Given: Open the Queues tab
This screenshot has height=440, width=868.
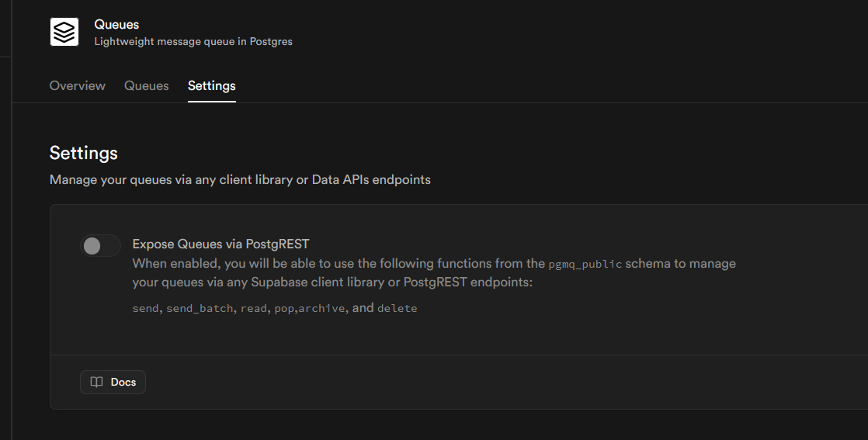Looking at the screenshot, I should click(x=146, y=85).
